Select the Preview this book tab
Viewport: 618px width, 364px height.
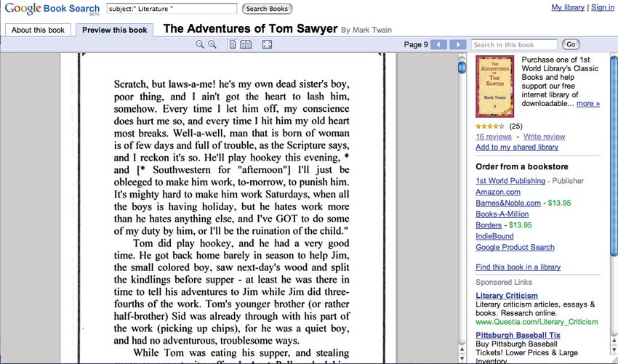point(115,30)
